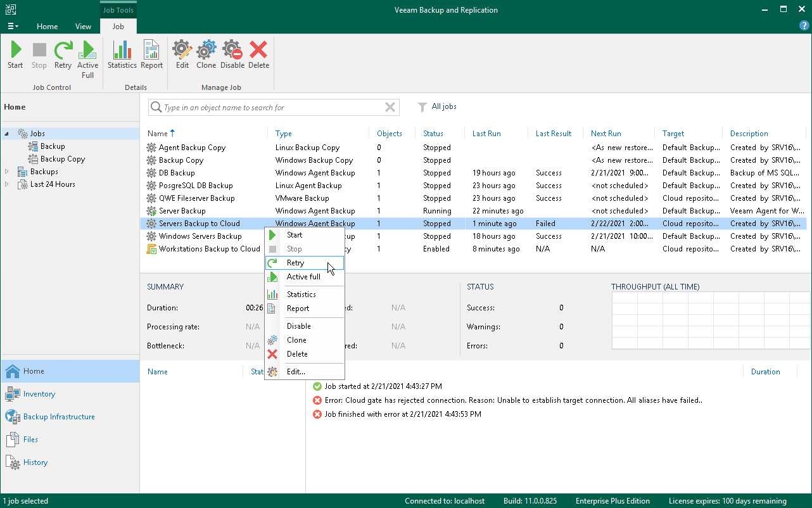Click the application icon in title bar
Screen dimensions: 812x508
tap(10, 10)
